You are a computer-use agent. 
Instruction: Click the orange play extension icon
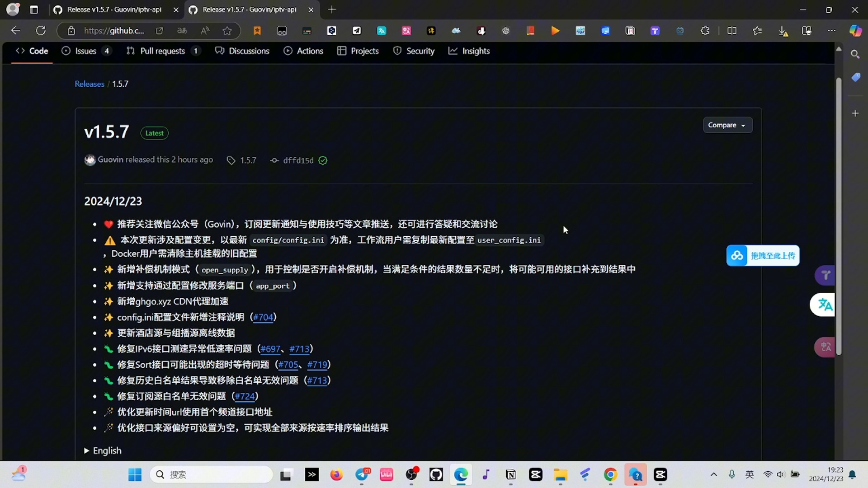point(555,31)
